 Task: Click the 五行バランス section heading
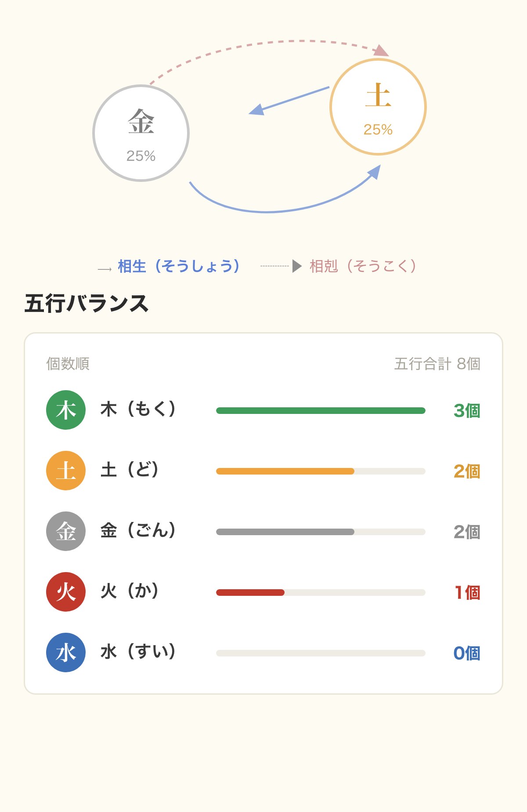[x=87, y=304]
